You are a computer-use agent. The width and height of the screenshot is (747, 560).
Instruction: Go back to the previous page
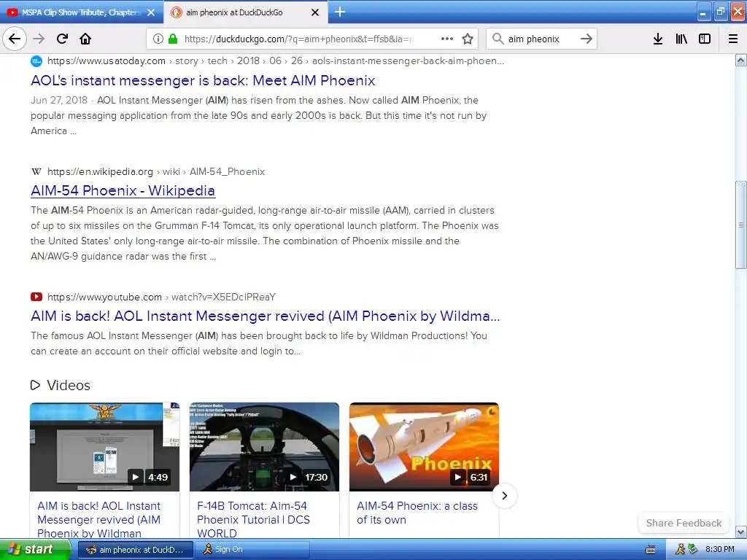click(15, 39)
